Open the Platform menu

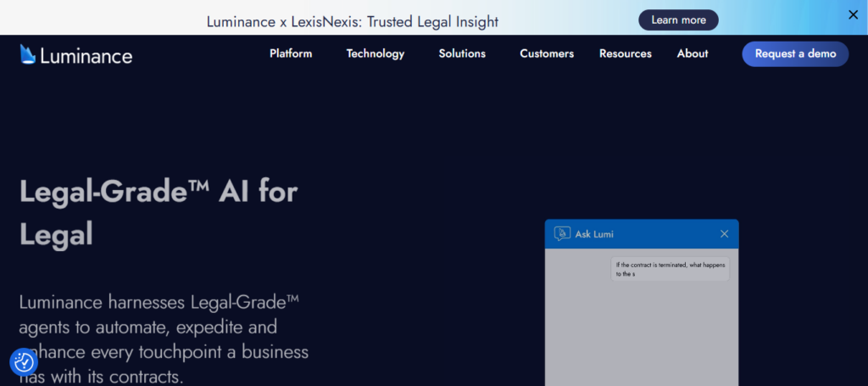click(291, 53)
